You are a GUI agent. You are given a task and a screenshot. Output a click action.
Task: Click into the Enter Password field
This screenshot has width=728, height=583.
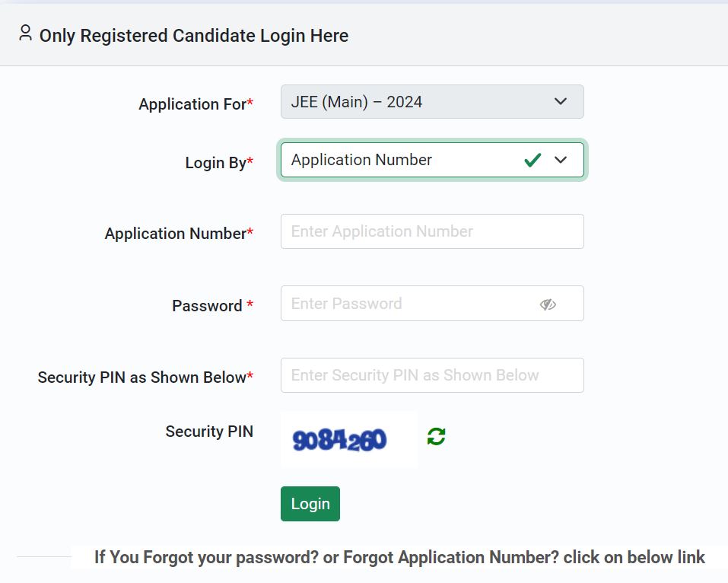(411, 304)
